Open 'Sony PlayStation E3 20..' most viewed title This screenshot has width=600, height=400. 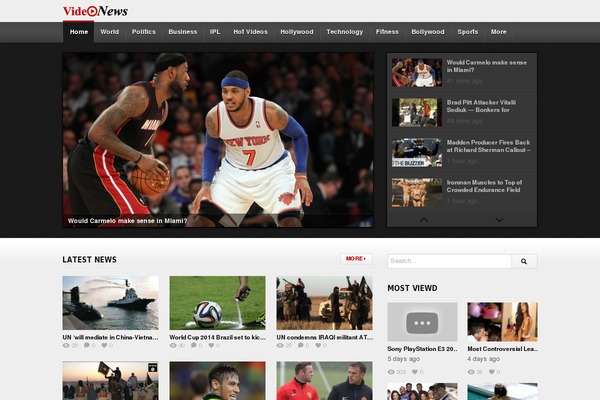coord(422,349)
